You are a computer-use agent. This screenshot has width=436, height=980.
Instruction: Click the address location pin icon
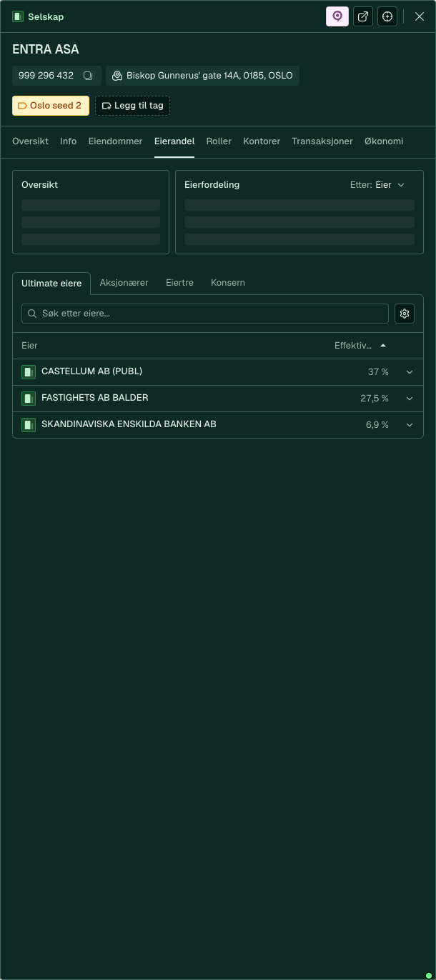pos(117,75)
